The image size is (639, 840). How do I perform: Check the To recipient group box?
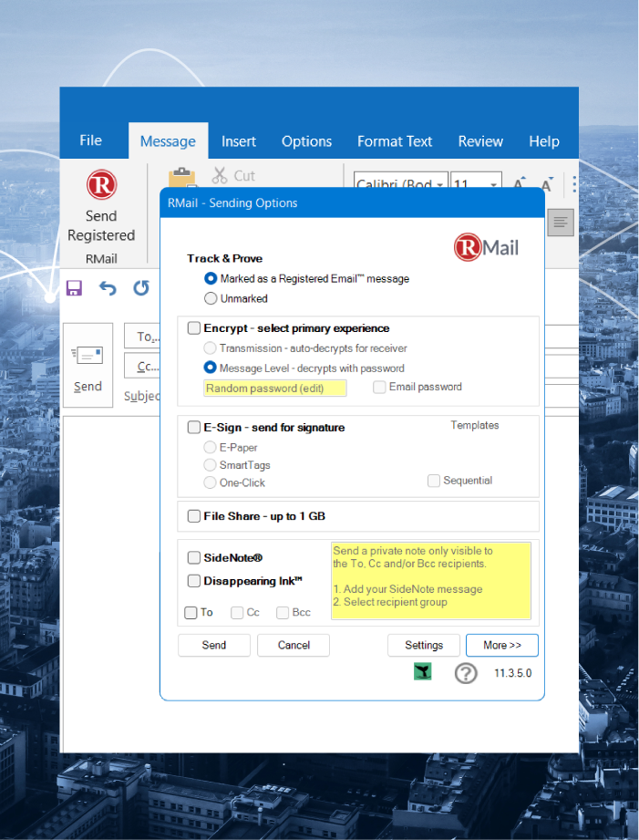(191, 612)
